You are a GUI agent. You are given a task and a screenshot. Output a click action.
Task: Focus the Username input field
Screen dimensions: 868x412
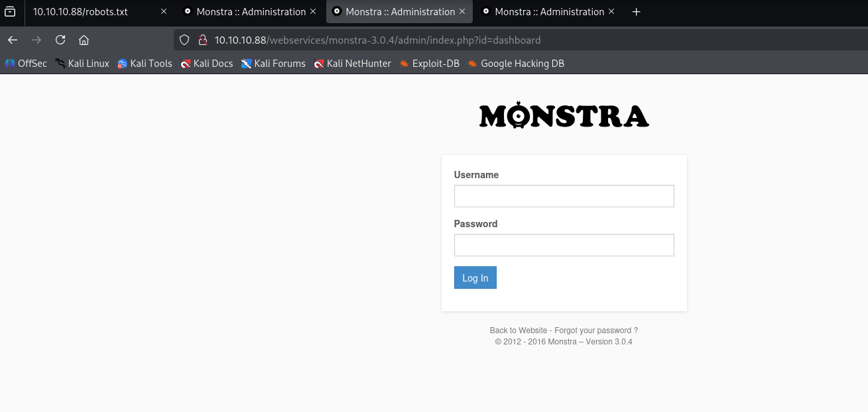[564, 196]
